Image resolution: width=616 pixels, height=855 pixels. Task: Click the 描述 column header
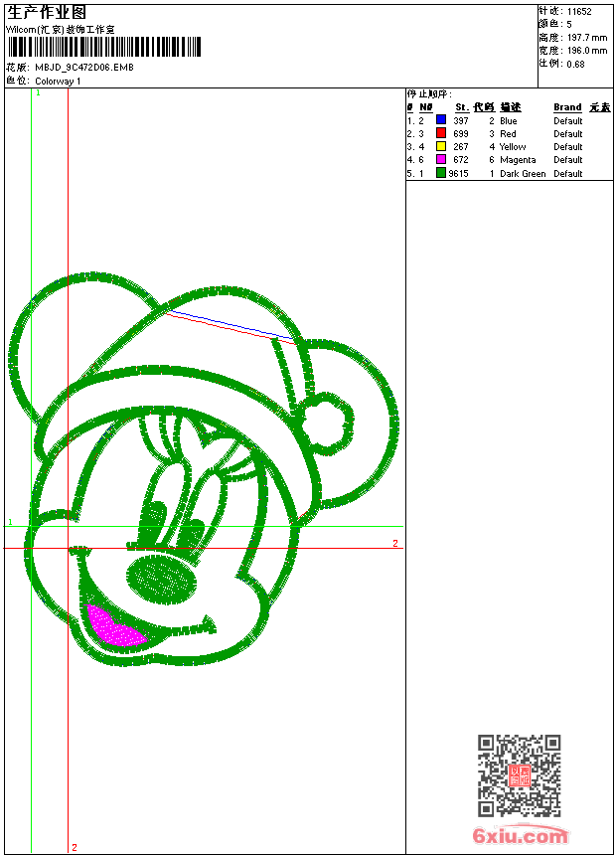pos(511,107)
